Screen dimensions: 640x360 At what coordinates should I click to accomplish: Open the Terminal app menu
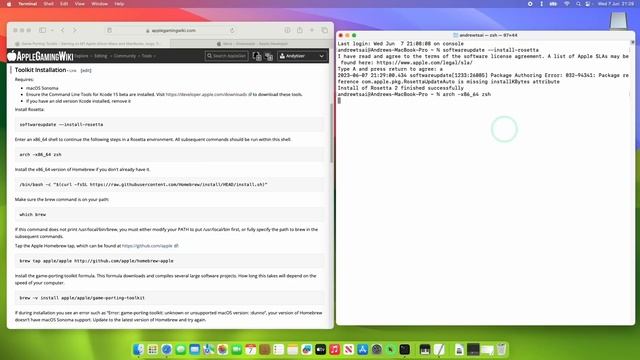pos(28,4)
